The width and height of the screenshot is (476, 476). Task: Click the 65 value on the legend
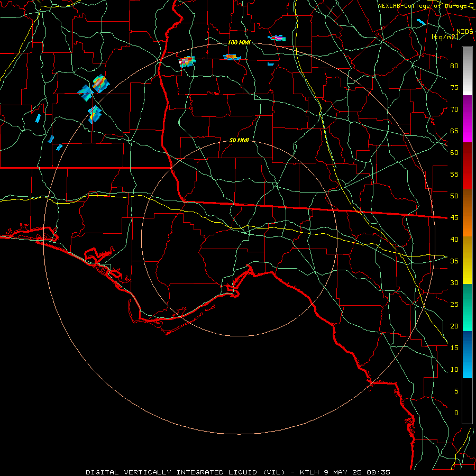[454, 131]
